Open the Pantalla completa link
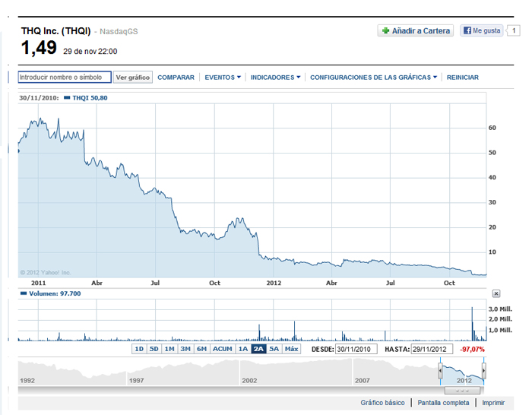532x415 pixels. click(x=445, y=403)
